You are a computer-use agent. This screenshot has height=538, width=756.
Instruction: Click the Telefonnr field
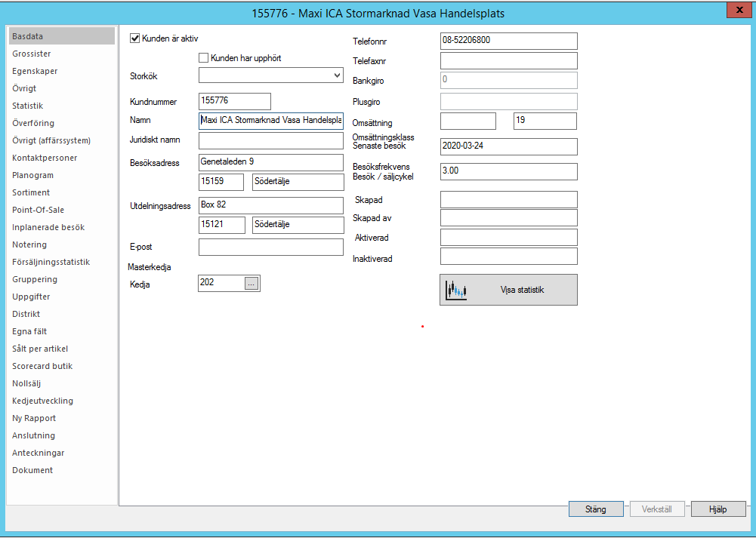coord(509,41)
